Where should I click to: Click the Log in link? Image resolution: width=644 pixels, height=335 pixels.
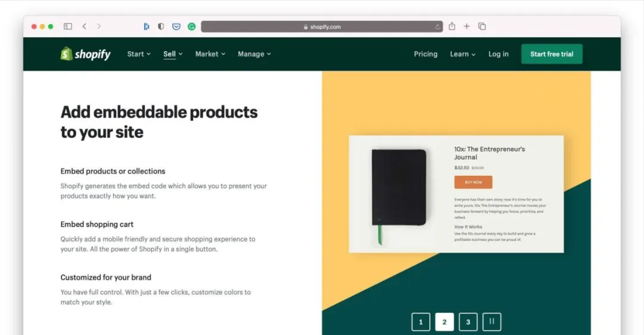(498, 54)
